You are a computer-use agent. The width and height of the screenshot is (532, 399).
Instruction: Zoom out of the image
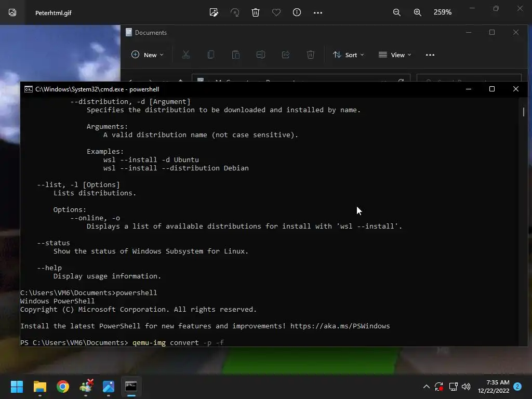point(396,12)
